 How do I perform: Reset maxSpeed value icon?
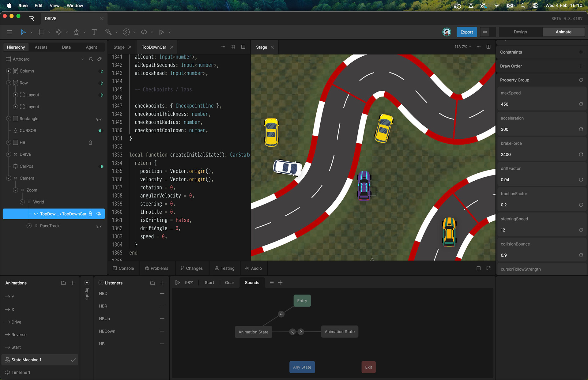pyautogui.click(x=581, y=104)
